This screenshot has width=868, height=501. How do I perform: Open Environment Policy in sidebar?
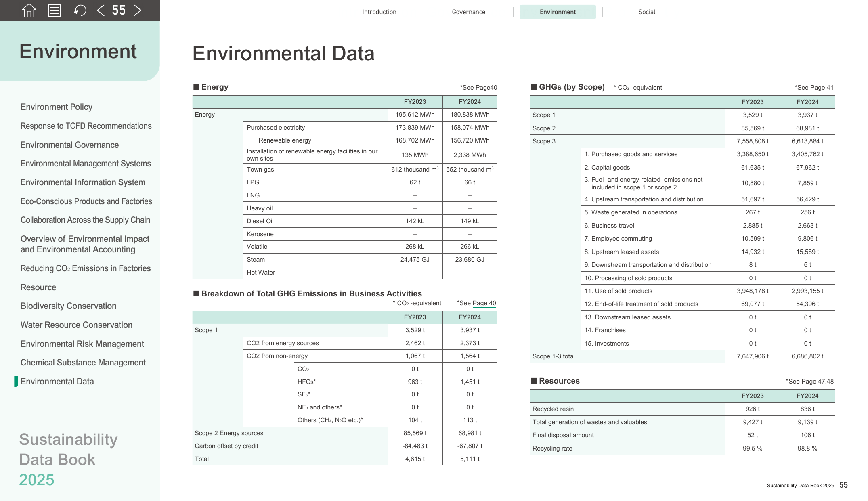(57, 107)
